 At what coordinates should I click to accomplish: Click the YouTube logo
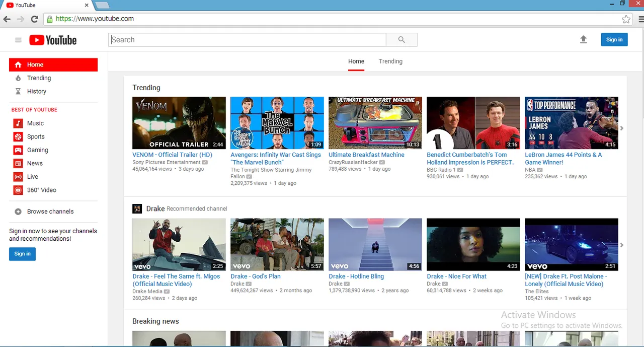pos(53,40)
